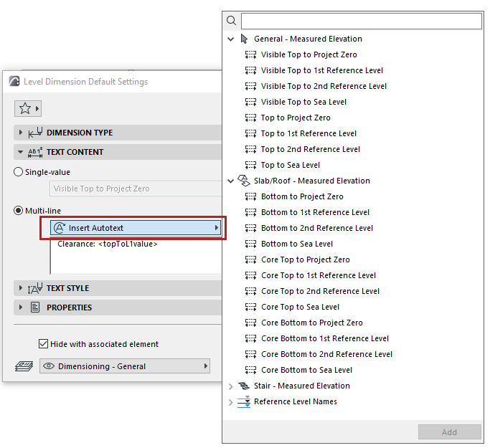Choose Core Top to 2nd Reference Level
Image resolution: width=490 pixels, height=448 pixels.
click(320, 291)
